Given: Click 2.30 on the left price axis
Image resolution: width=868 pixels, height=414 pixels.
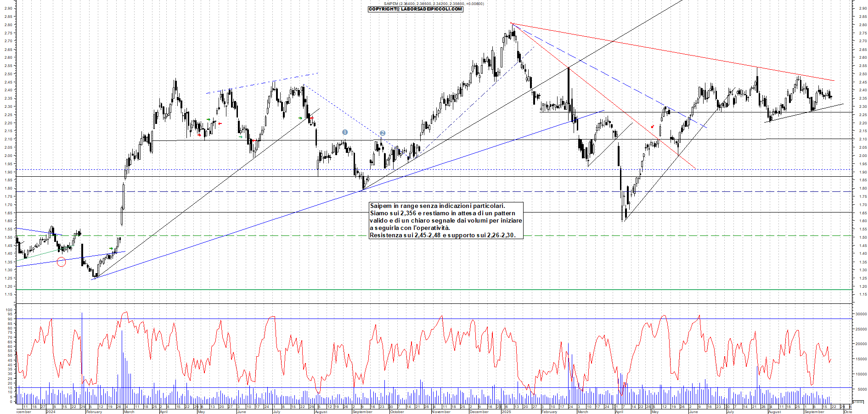Looking at the screenshot, I should [x=8, y=106].
